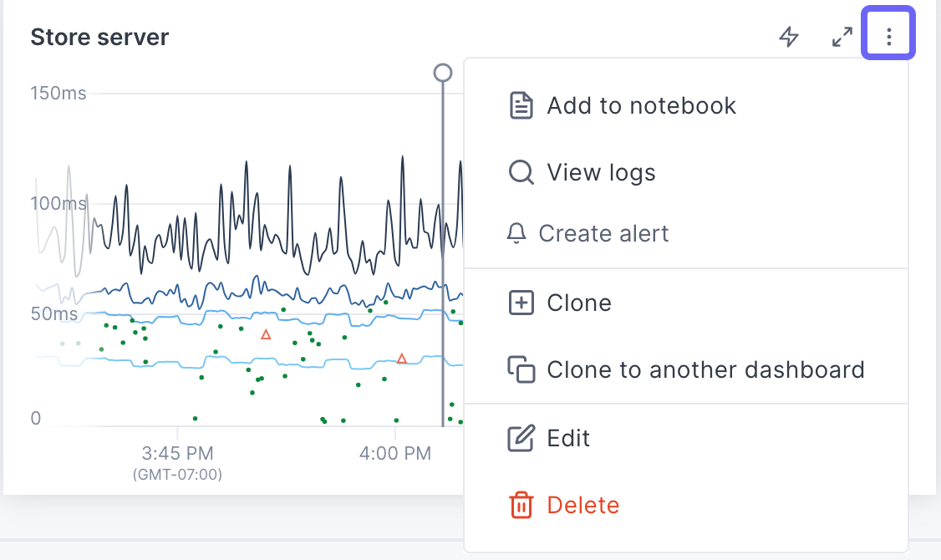Click the lightning bolt icon

coord(789,37)
